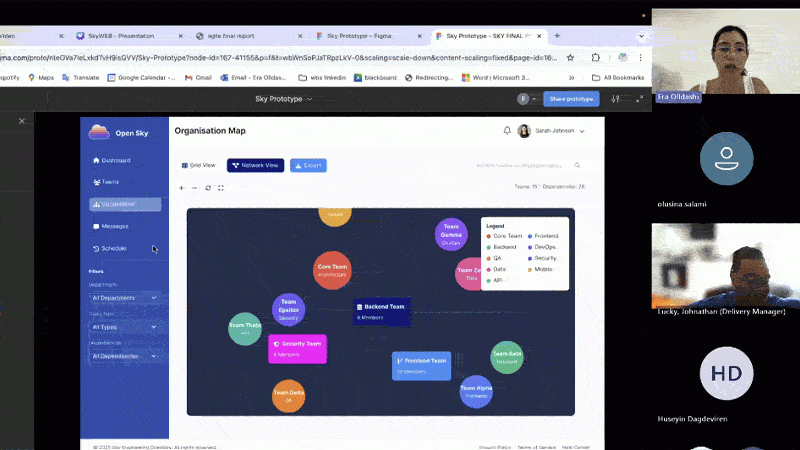Select the Team Alpha node

click(476, 392)
